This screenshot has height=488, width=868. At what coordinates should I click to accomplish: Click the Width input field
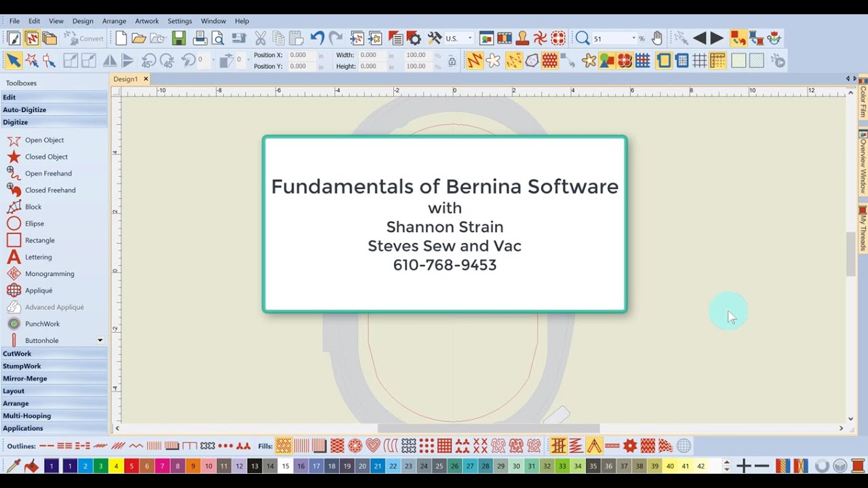373,55
